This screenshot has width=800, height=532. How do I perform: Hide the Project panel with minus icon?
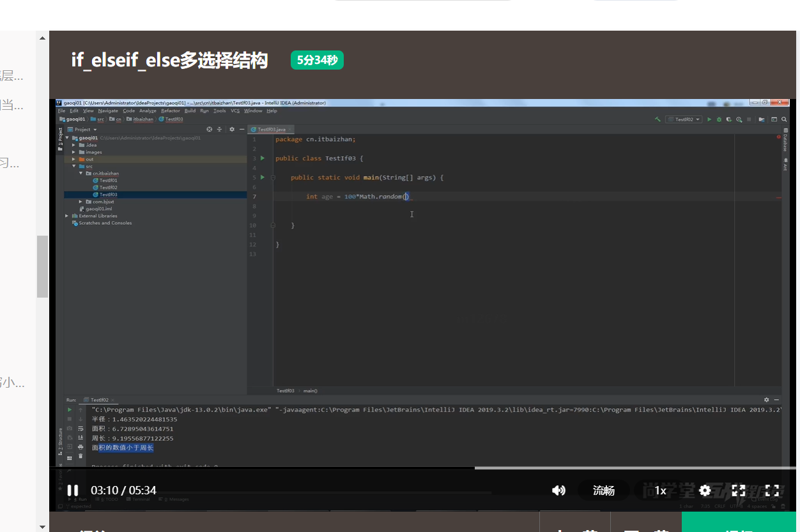[242, 129]
